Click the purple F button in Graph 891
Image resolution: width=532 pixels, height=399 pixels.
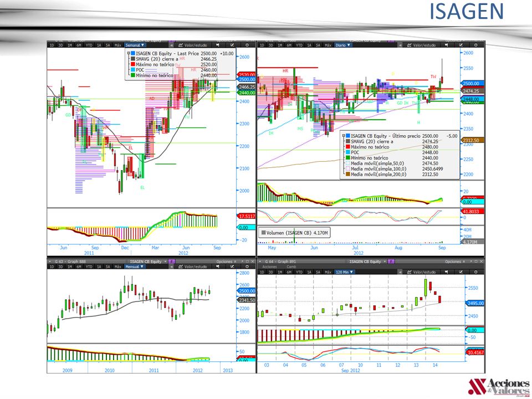pos(391,262)
